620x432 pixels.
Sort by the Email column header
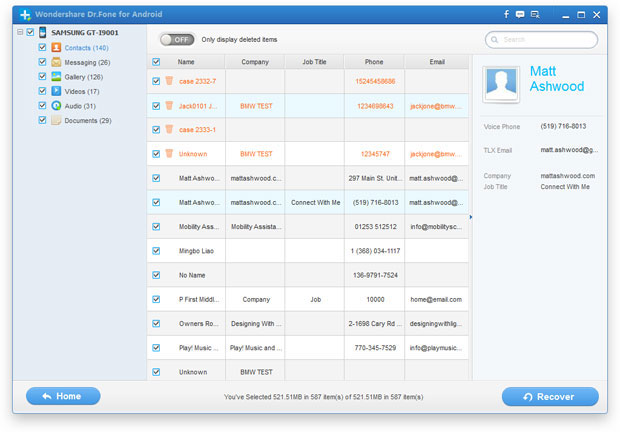tap(437, 62)
